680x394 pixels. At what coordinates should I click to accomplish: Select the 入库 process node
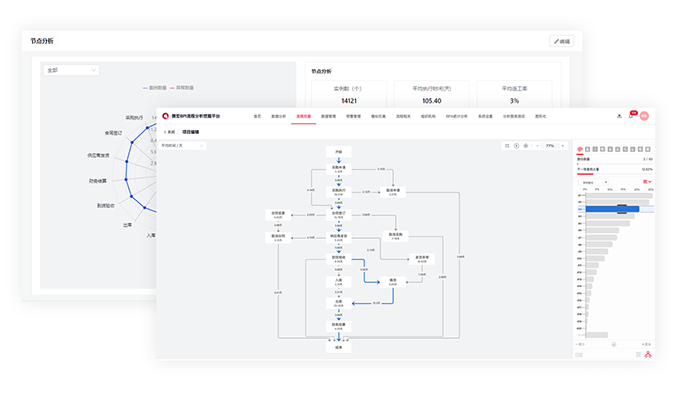(339, 282)
